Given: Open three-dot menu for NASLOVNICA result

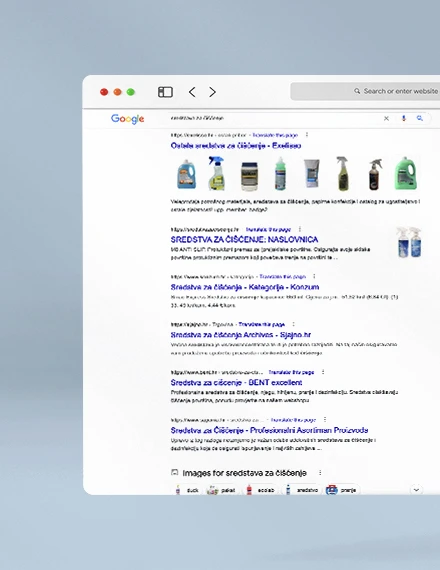Looking at the screenshot, I should 300,229.
